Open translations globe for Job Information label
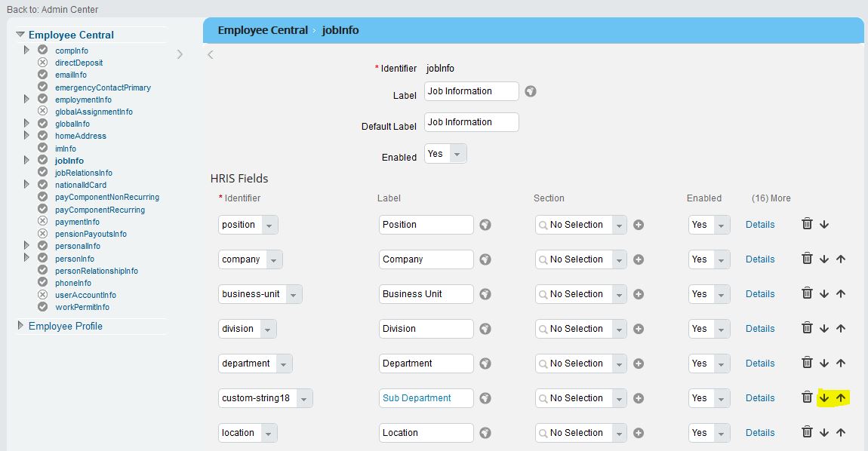868x451 pixels. [531, 91]
